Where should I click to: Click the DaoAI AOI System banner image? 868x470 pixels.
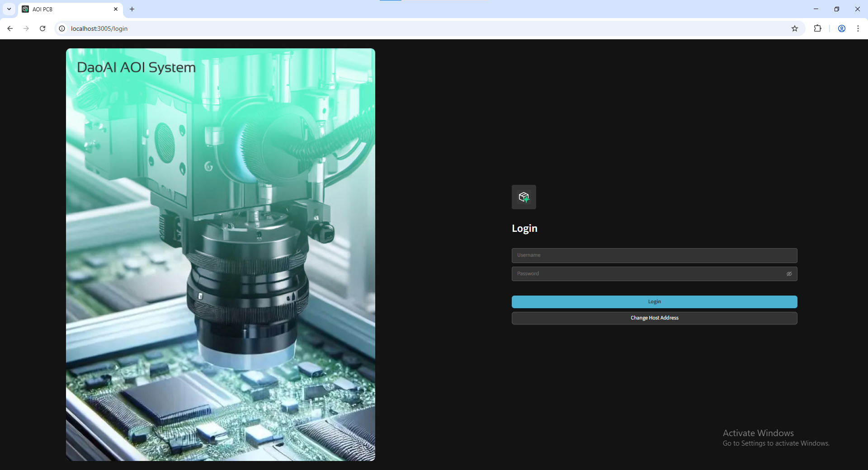coord(221,254)
